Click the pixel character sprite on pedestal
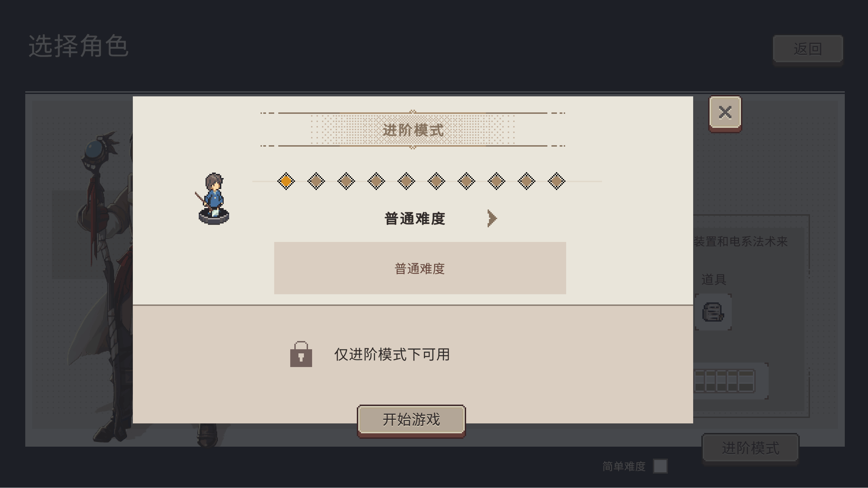Image resolution: width=868 pixels, height=488 pixels. 213,199
